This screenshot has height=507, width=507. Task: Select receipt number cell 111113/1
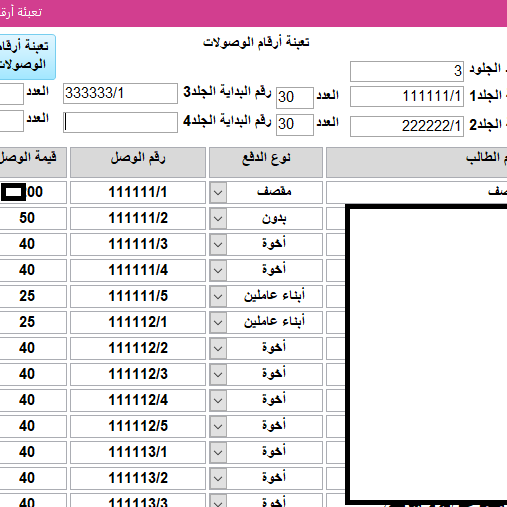[x=138, y=452]
